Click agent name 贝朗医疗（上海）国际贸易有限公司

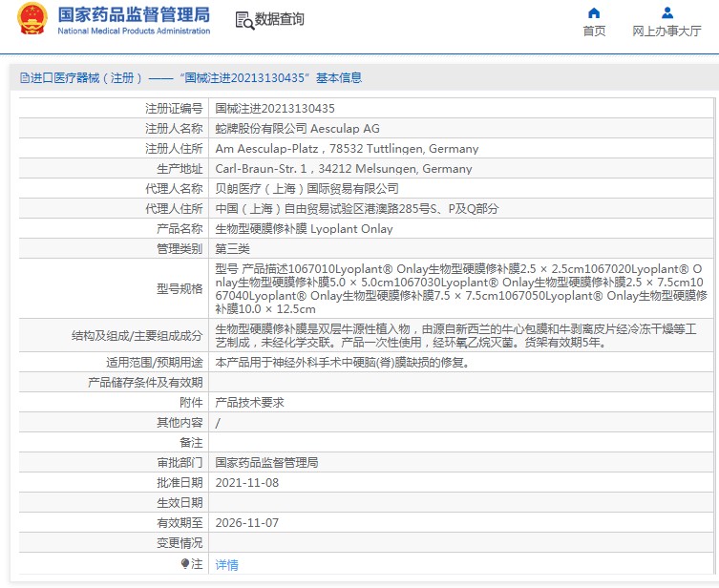click(x=307, y=189)
